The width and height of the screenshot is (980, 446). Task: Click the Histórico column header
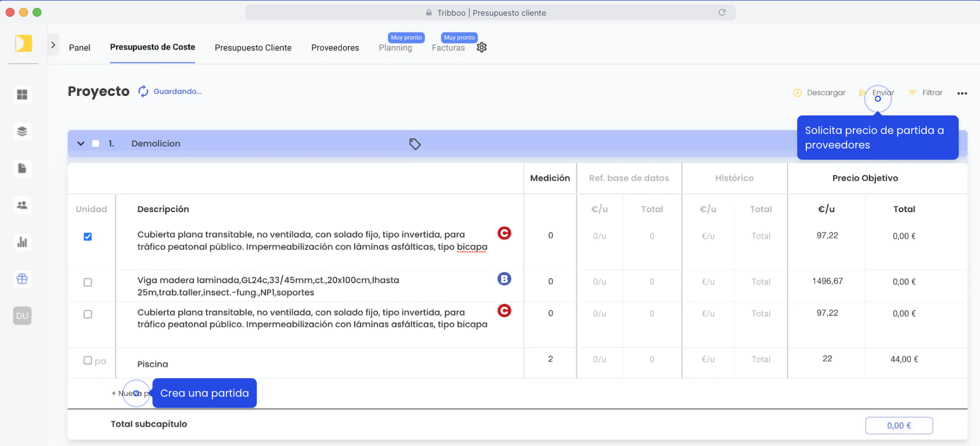[x=734, y=178]
